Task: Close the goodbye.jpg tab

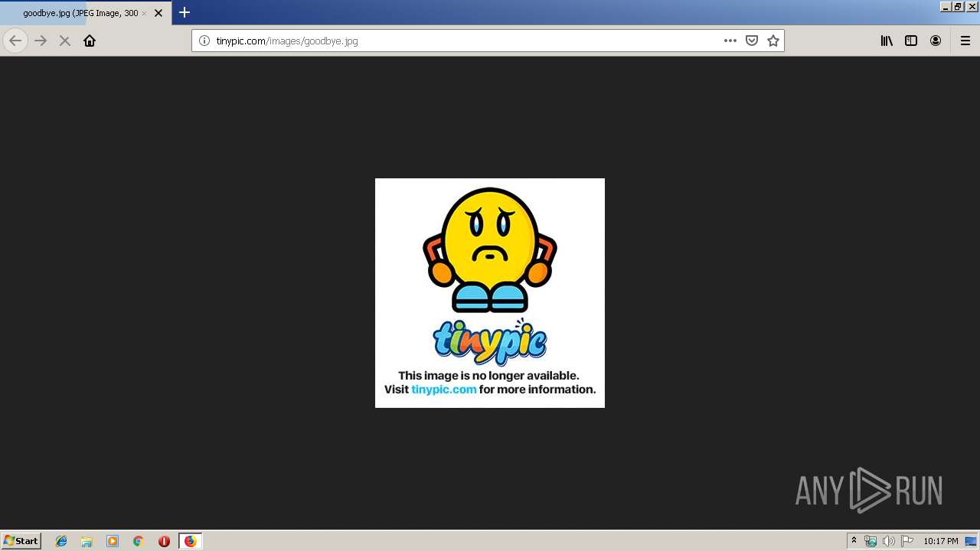Action: point(158,13)
